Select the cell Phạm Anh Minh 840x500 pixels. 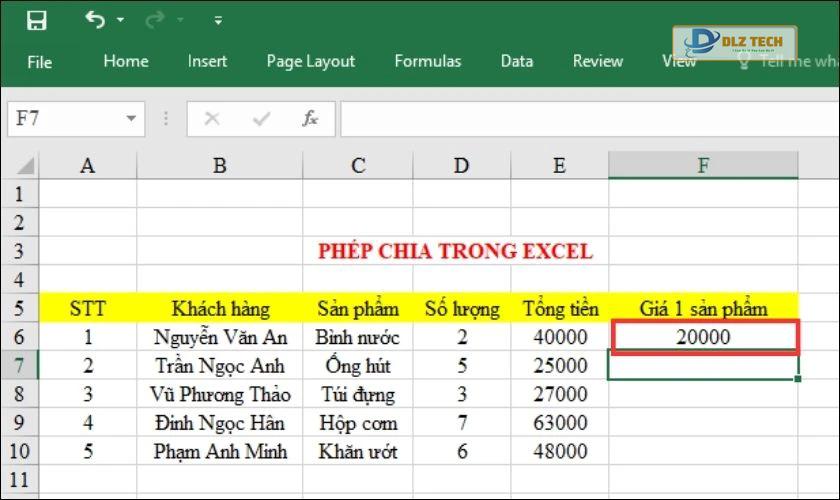point(220,451)
